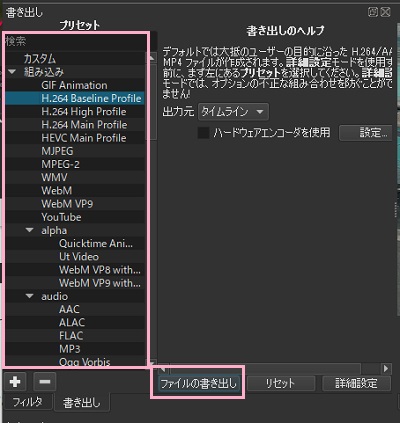Click the preset list scroll down arrow
The image size is (400, 423).
[152, 363]
